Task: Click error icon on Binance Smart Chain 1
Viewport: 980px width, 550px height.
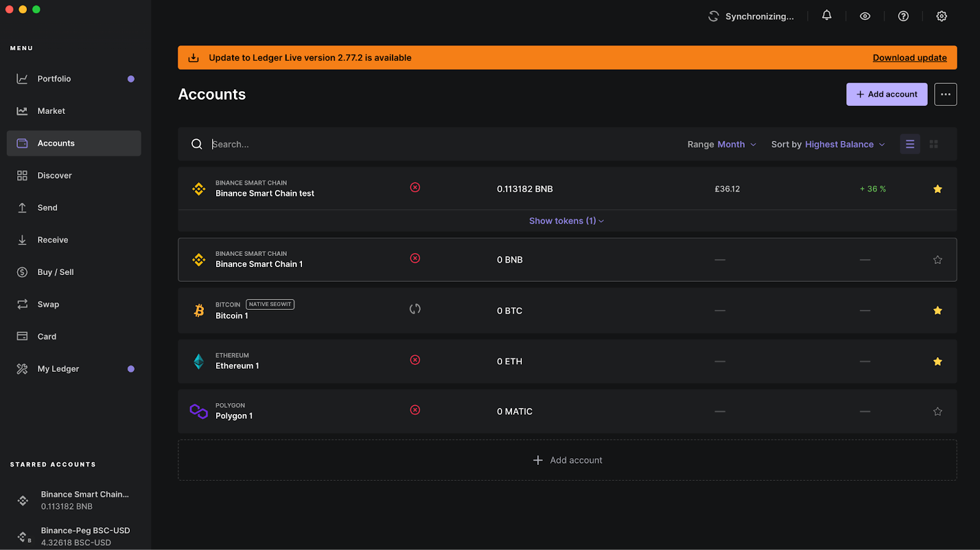Action: (415, 258)
